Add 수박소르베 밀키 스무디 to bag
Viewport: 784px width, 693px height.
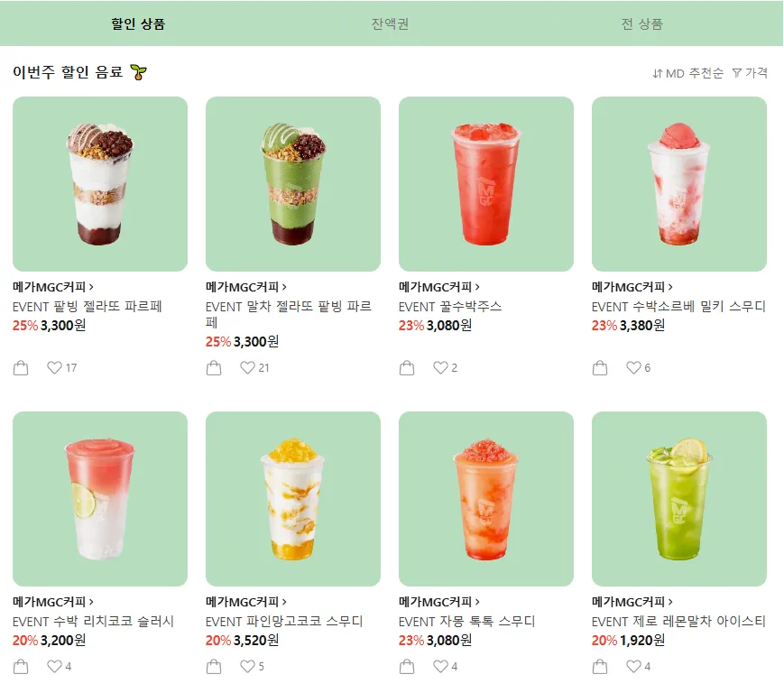pyautogui.click(x=599, y=368)
